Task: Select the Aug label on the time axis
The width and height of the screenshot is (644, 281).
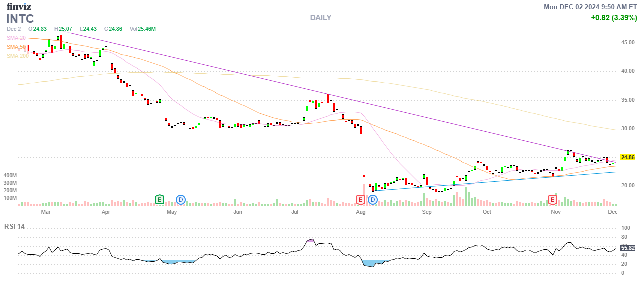Action: coord(360,212)
